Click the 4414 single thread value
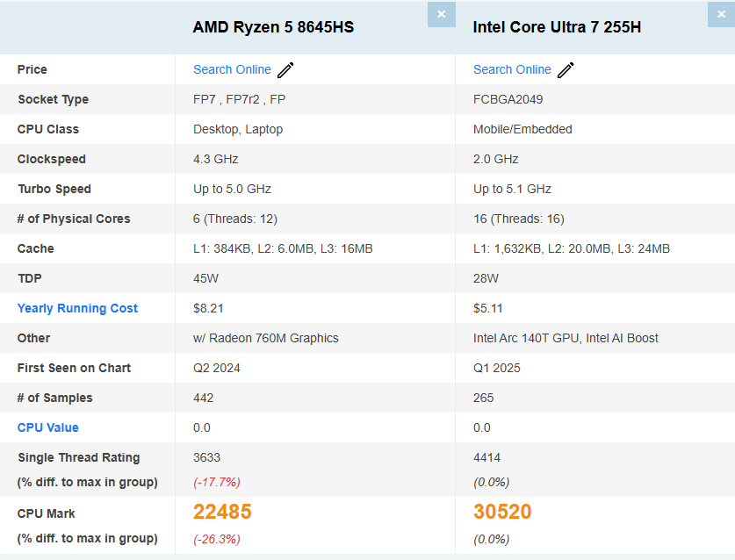Viewport: 735px width, 560px height. coord(486,457)
